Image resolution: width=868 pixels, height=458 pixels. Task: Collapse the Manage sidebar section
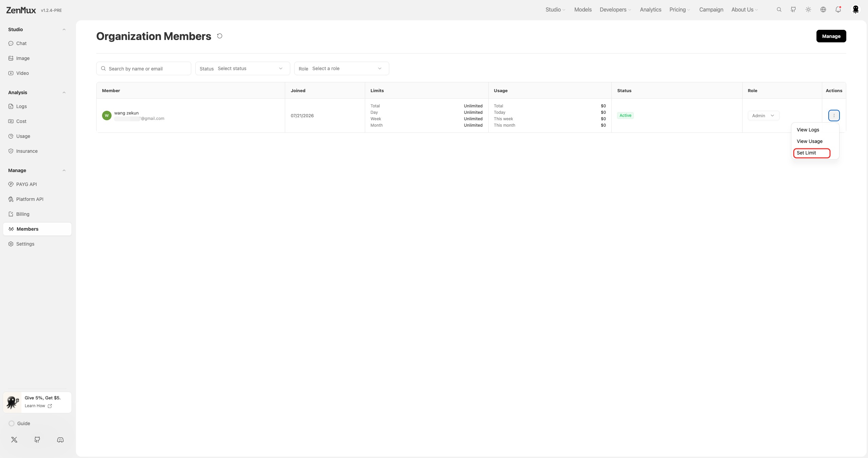click(64, 170)
